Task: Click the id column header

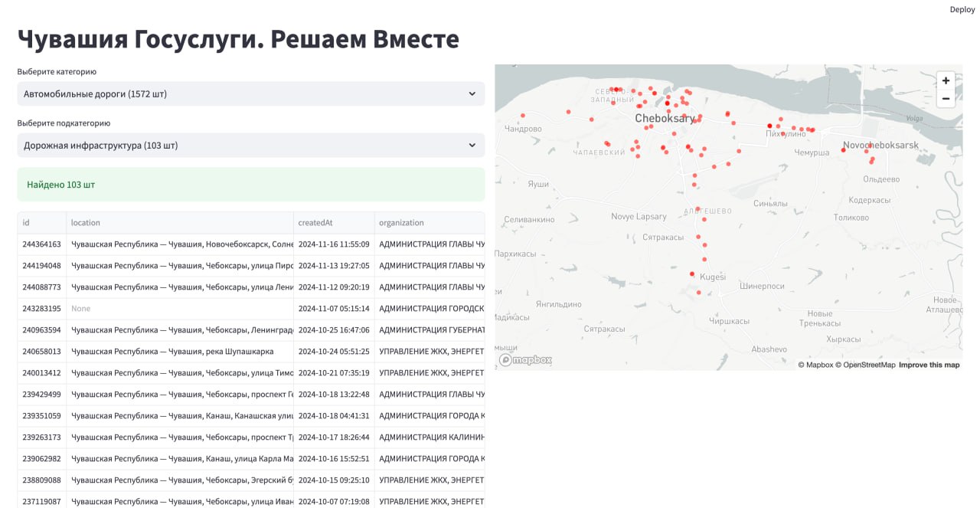Action: 29,222
